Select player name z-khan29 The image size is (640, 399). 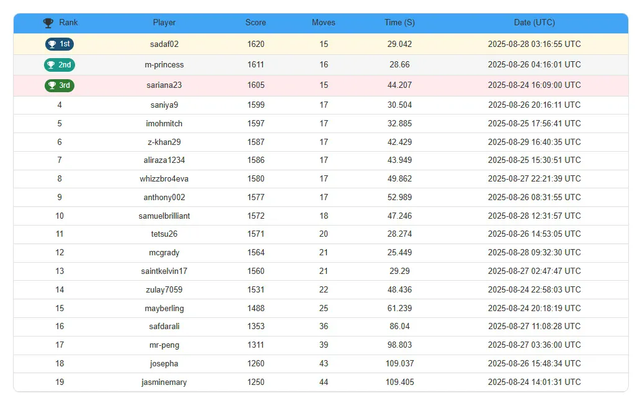[164, 142]
